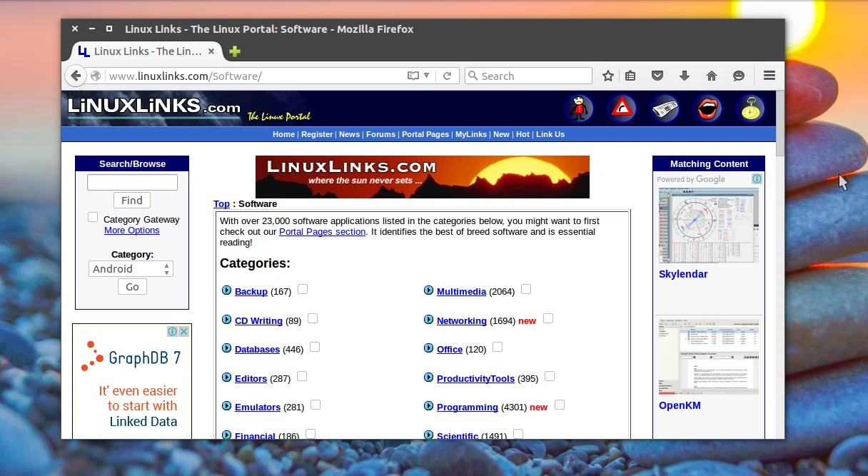Tick the checkbox next to Office

coord(498,347)
